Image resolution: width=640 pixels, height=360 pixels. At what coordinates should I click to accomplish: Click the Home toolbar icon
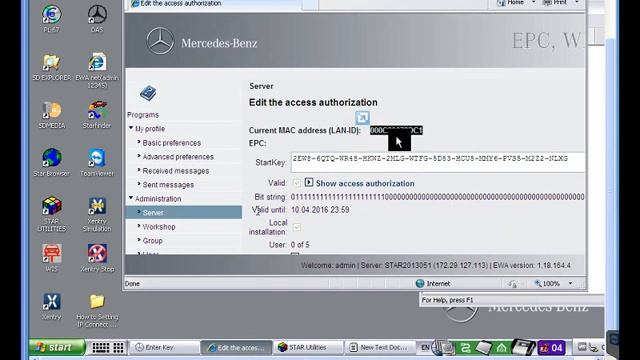pos(501,3)
